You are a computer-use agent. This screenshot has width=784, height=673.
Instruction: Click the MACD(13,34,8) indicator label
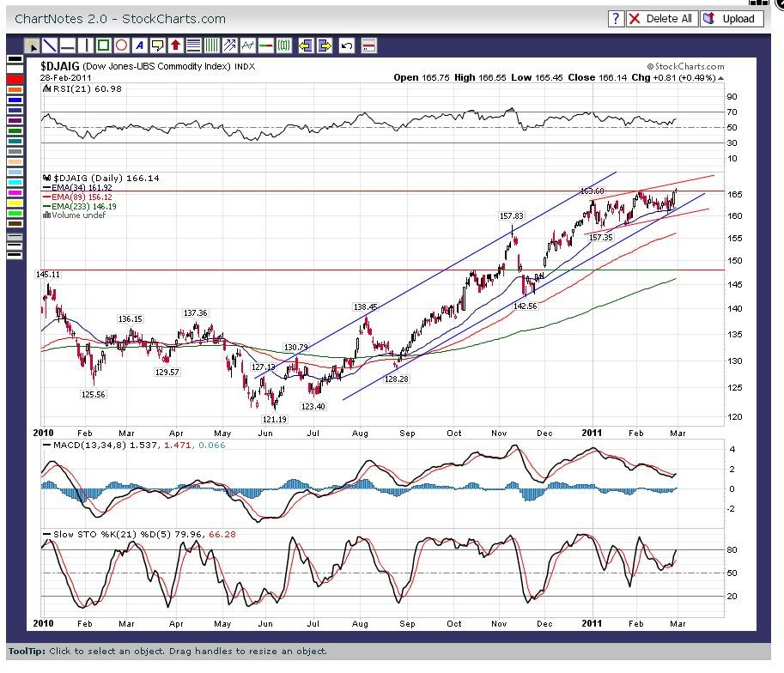pos(134,445)
